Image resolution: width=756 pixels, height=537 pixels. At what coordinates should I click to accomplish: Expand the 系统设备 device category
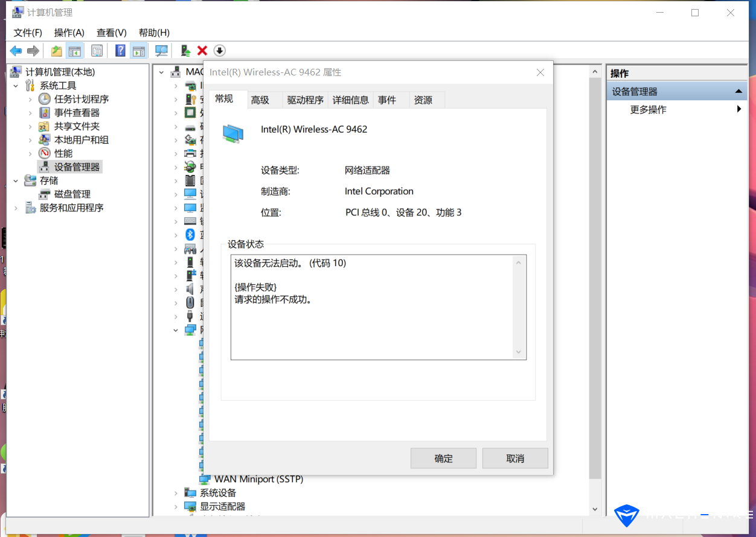(176, 493)
